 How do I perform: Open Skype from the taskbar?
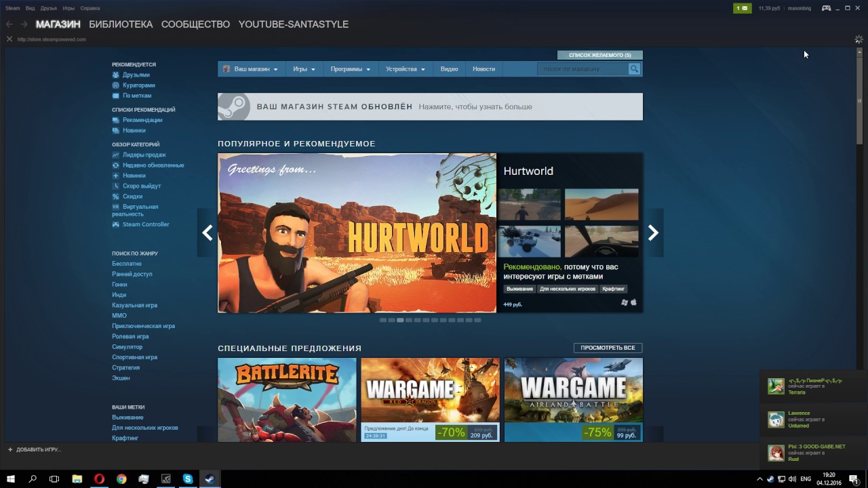[188, 479]
